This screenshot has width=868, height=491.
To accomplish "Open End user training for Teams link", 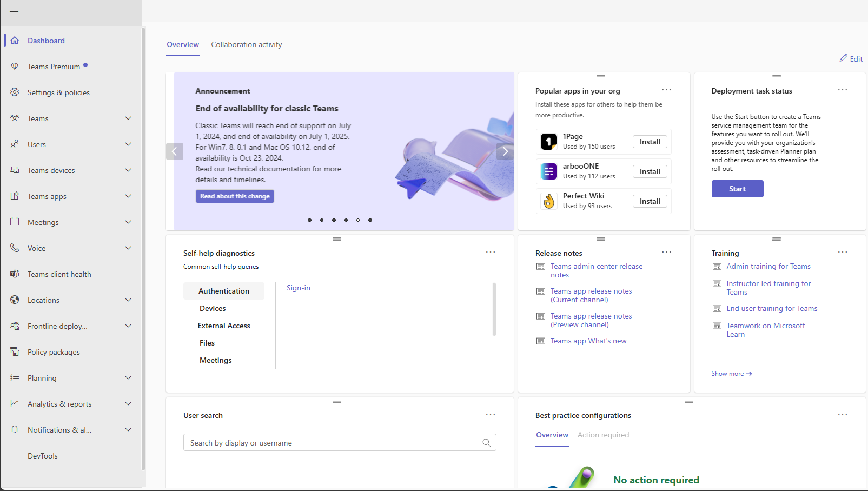I will point(772,309).
